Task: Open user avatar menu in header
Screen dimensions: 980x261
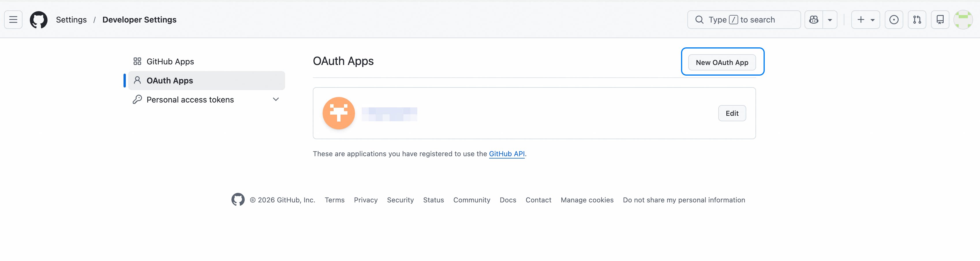Action: point(963,19)
